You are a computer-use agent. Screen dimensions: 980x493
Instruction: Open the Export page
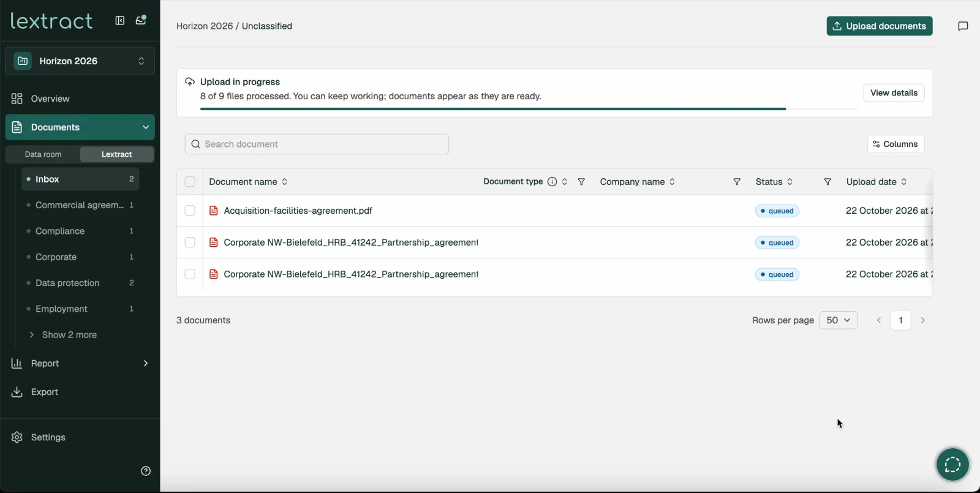pyautogui.click(x=80, y=392)
